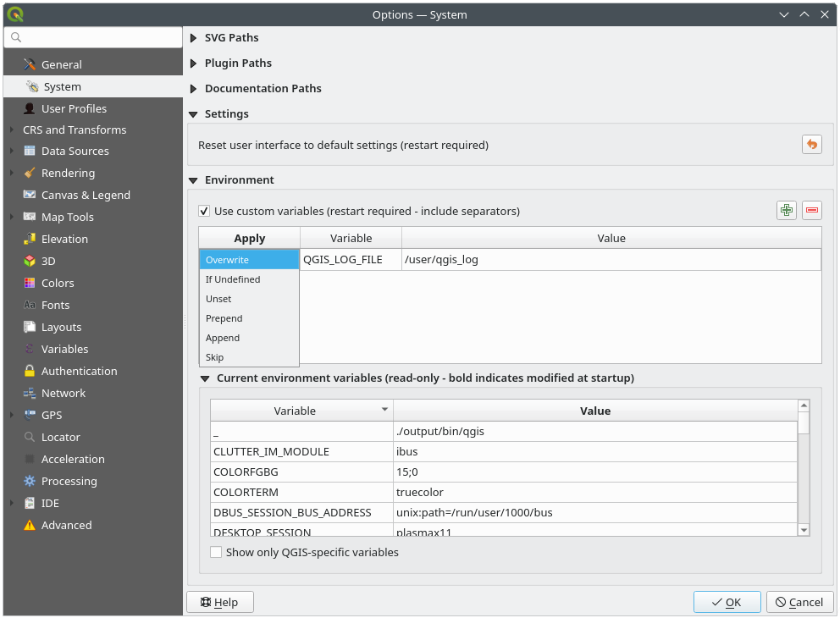840x629 pixels.
Task: Enable Show only QGIS-specific variables
Action: tap(216, 552)
